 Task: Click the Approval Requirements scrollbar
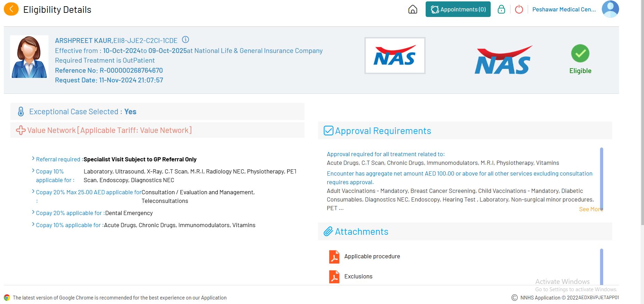tap(601, 179)
